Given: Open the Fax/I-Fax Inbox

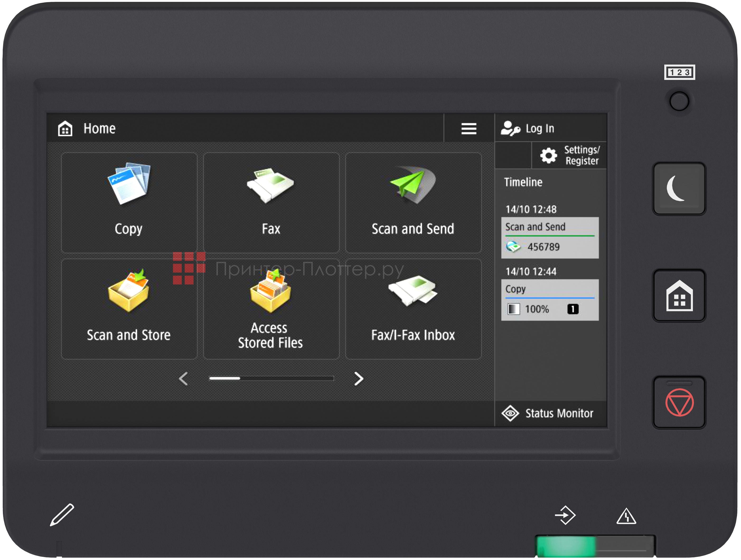Looking at the screenshot, I should [x=413, y=309].
